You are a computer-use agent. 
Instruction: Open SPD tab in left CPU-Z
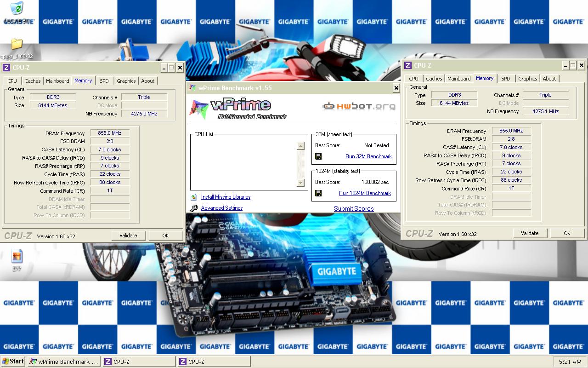point(104,81)
